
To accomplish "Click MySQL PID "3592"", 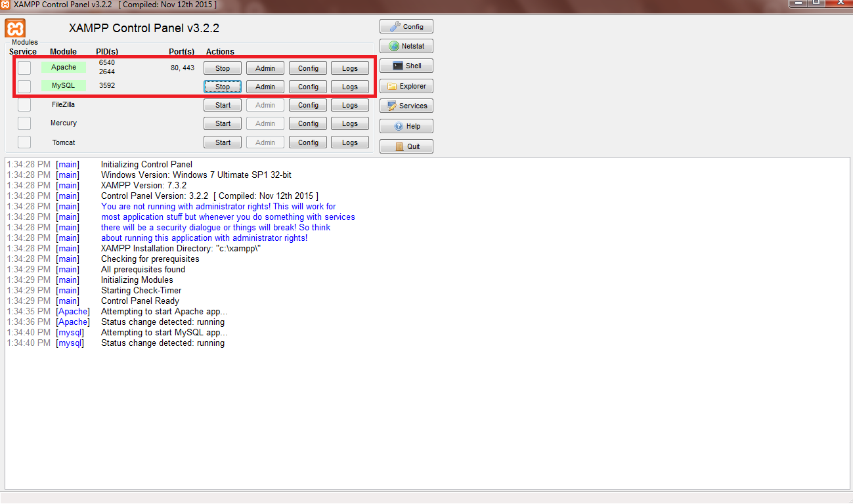I will (x=107, y=85).
